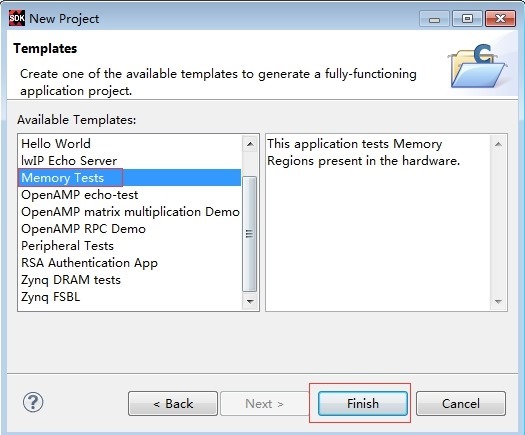Close the New Project dialog
This screenshot has width=525, height=435.
[500, 19]
